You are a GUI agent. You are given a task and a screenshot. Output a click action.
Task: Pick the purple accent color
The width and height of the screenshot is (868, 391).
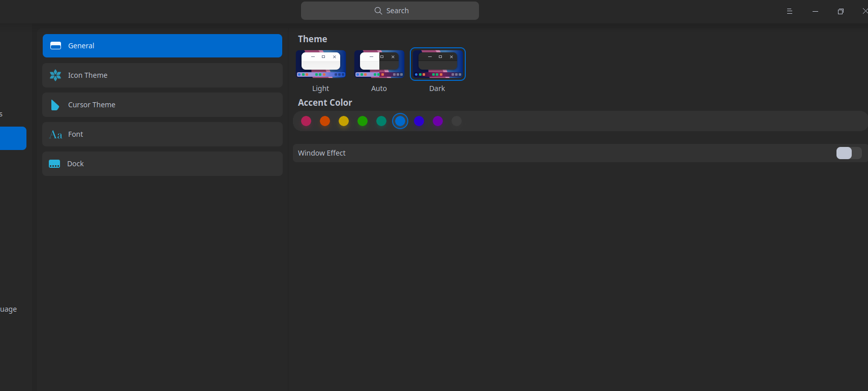438,121
